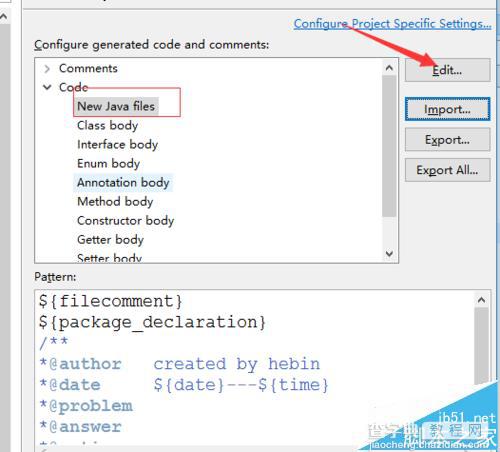The image size is (500, 452).
Task: Select the Annotation body template
Action: coord(123,183)
